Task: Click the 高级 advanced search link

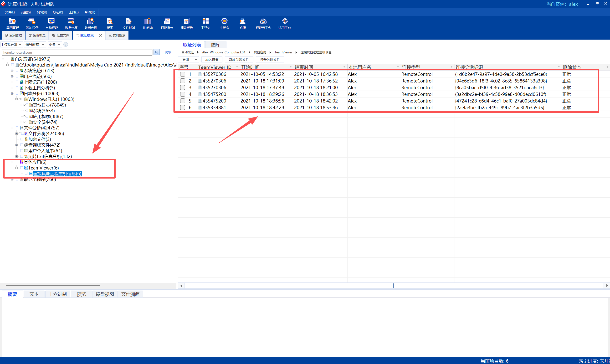Action: click(x=168, y=52)
